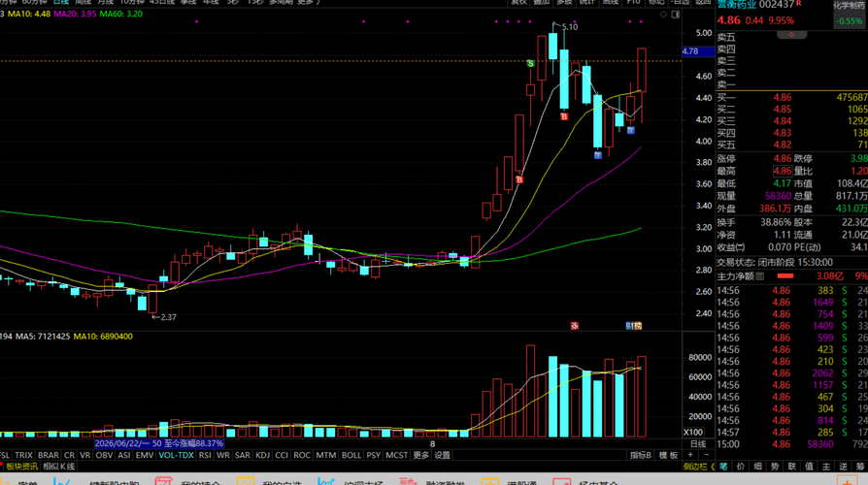868x485 pixels.
Task: Open indicator 设置 settings
Action: point(443,455)
